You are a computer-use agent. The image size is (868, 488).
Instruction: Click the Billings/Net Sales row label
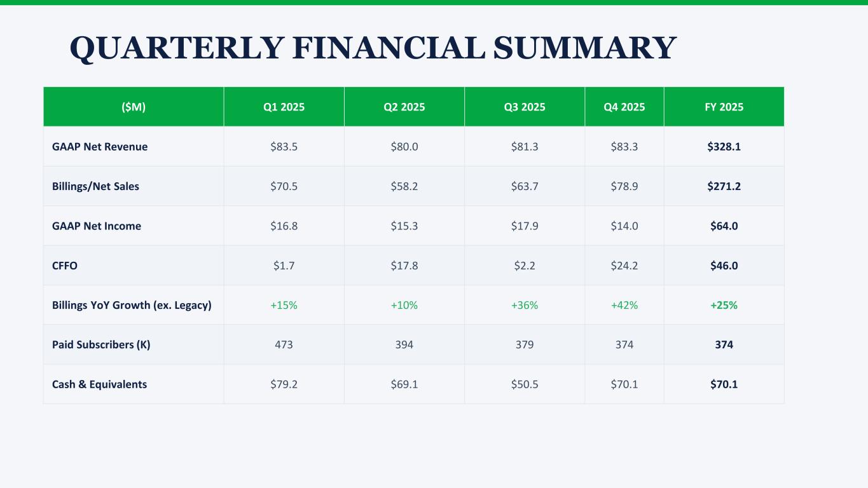(x=95, y=186)
